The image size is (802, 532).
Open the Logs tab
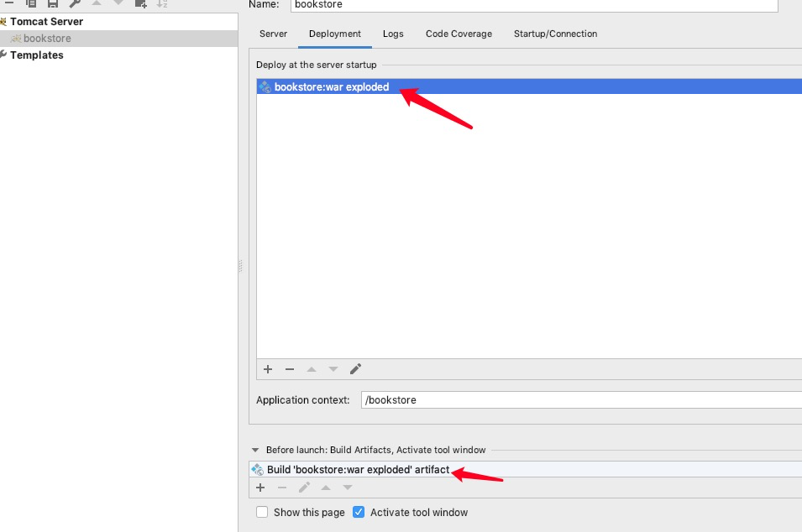pos(393,34)
